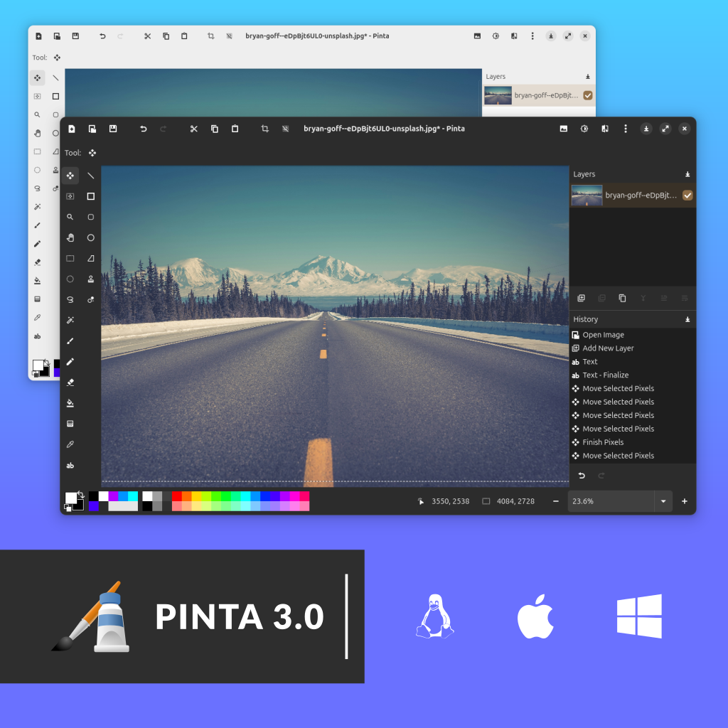Click the Save icon in dark window header
728x728 pixels.
coord(113,129)
